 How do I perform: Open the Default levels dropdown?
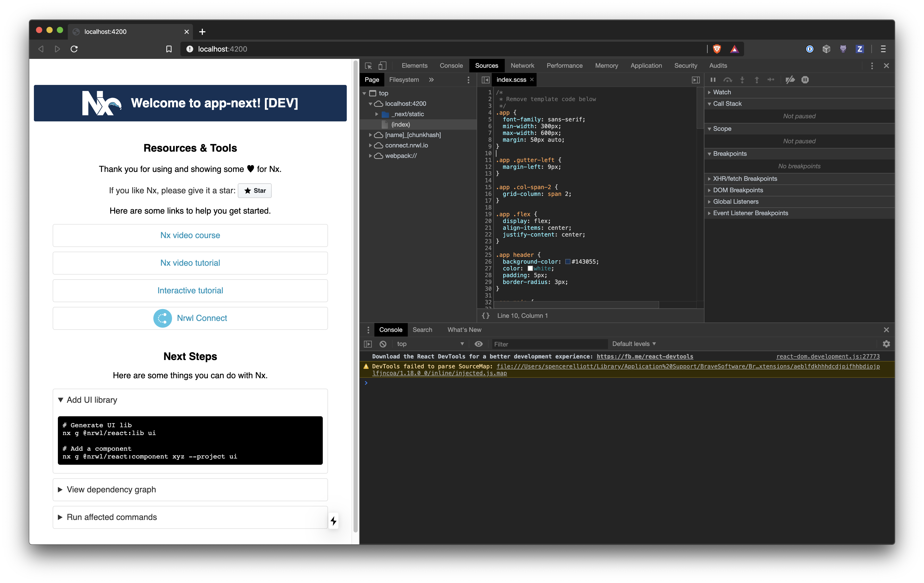[634, 344]
